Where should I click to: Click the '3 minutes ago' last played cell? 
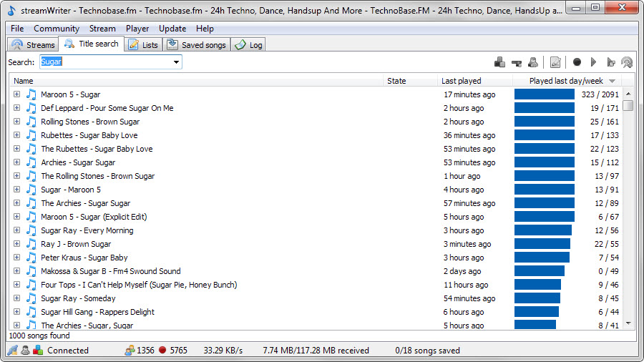tap(467, 244)
